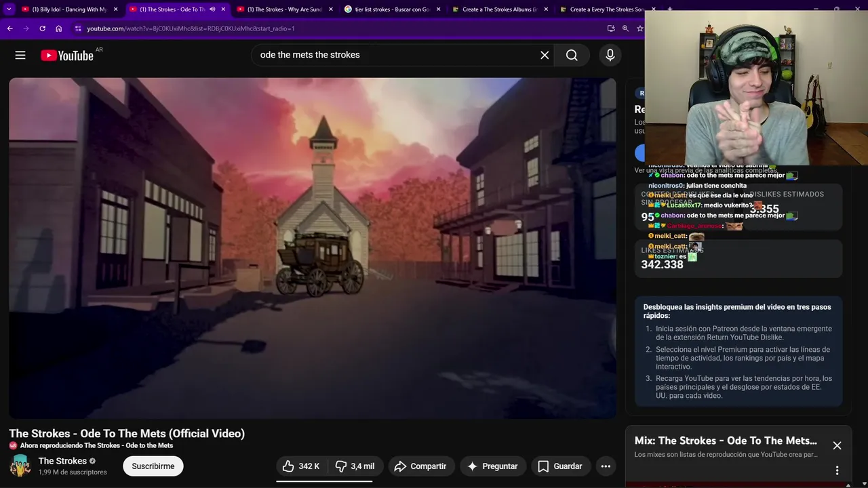Image resolution: width=868 pixels, height=488 pixels.
Task: Save the video with Guardar
Action: click(560, 466)
